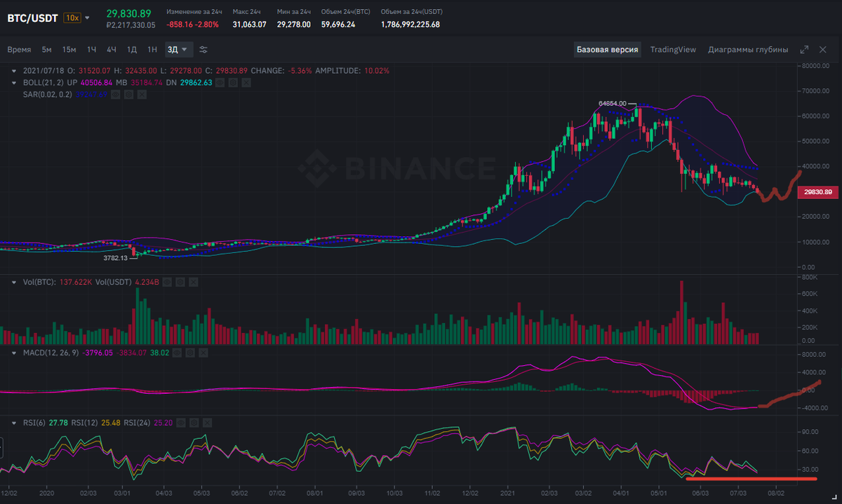Click the AMPLITUDE 10.02% readout
The image size is (842, 504).
(x=352, y=71)
